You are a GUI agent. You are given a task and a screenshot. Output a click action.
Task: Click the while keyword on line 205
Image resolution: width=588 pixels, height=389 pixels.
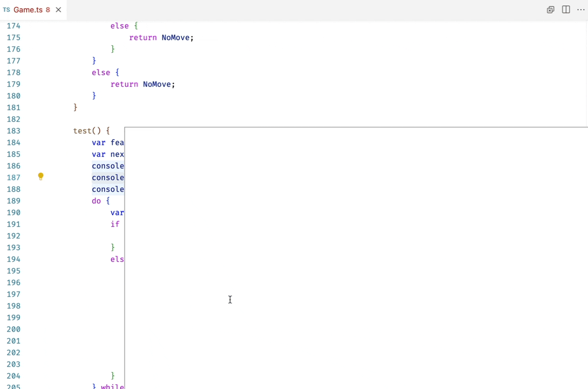[x=112, y=386]
